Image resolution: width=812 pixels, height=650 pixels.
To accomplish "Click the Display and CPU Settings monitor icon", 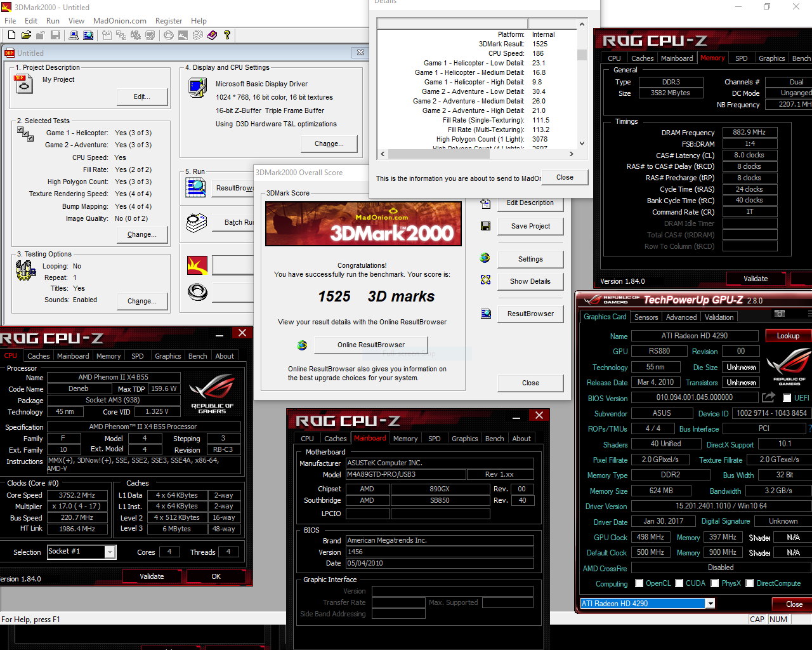I will [197, 87].
